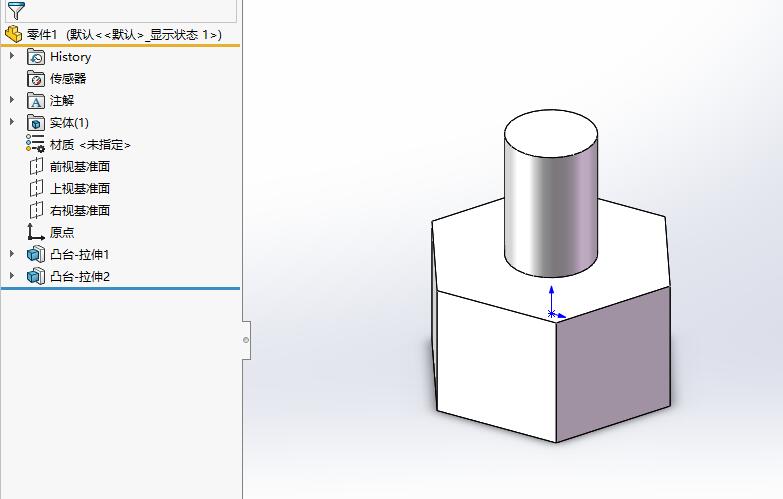Click the 前视基准面 plane icon

[36, 166]
